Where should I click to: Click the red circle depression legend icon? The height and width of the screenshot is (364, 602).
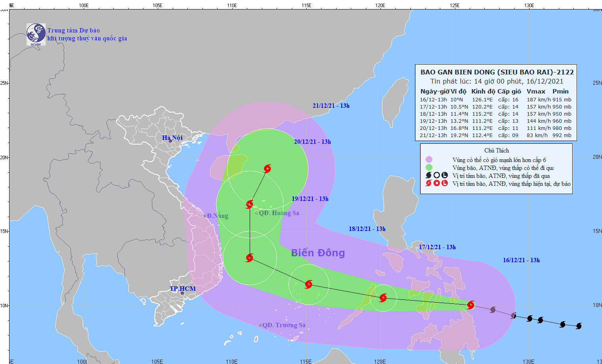coord(436,183)
